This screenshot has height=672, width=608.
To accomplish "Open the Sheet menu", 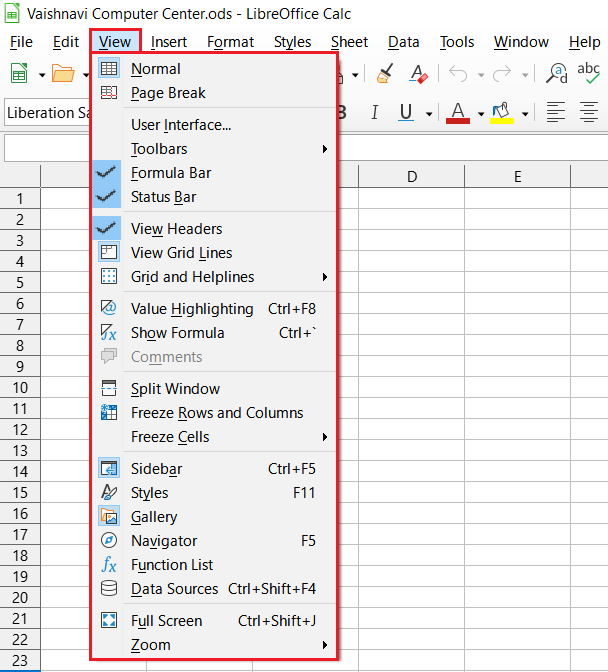I will coord(349,42).
